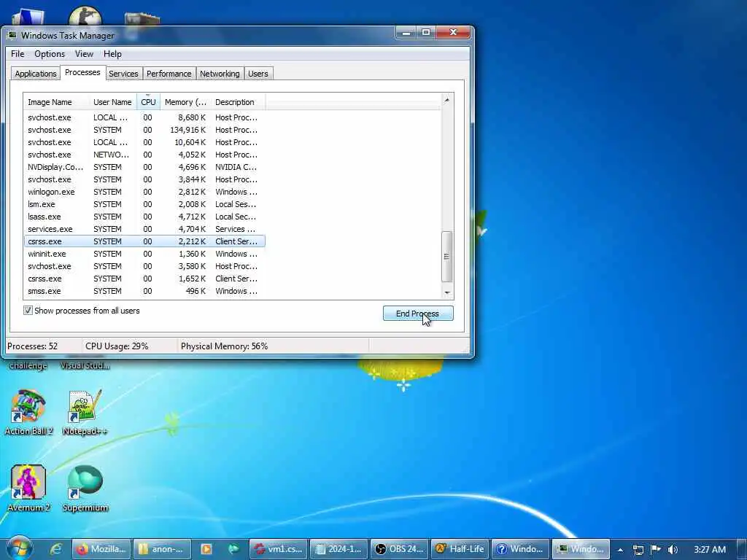Click the End Process button
The height and width of the screenshot is (560, 747).
(418, 314)
